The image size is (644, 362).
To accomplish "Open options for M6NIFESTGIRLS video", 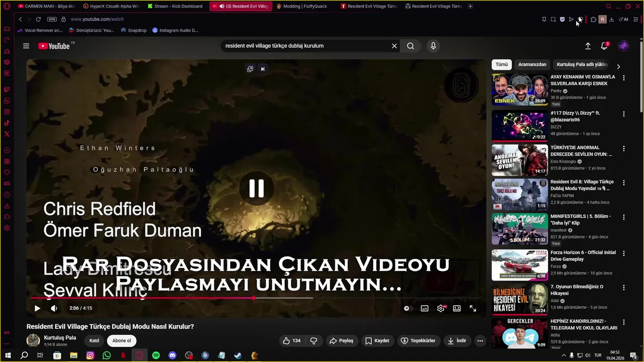I will (x=624, y=218).
